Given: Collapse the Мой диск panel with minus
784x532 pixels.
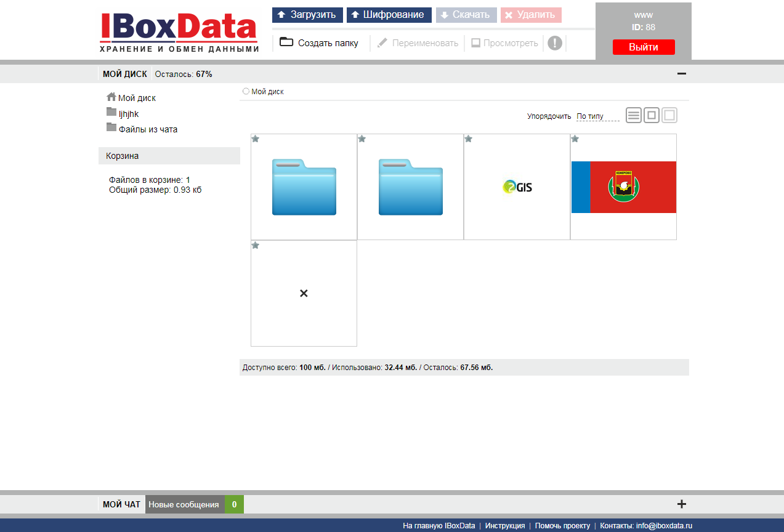Looking at the screenshot, I should tap(681, 74).
